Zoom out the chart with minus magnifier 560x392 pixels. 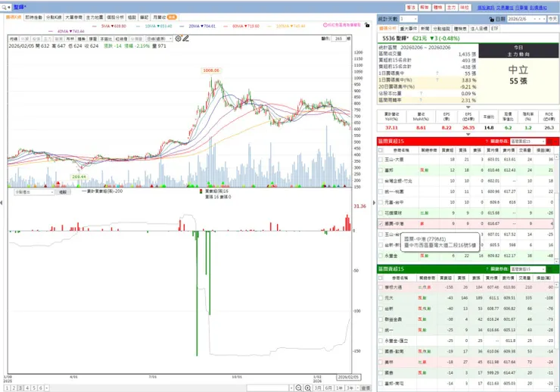pyautogui.click(x=299, y=387)
